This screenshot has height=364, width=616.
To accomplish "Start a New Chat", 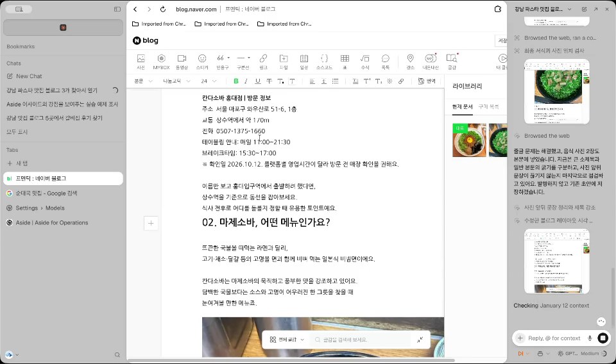I will pos(24,76).
